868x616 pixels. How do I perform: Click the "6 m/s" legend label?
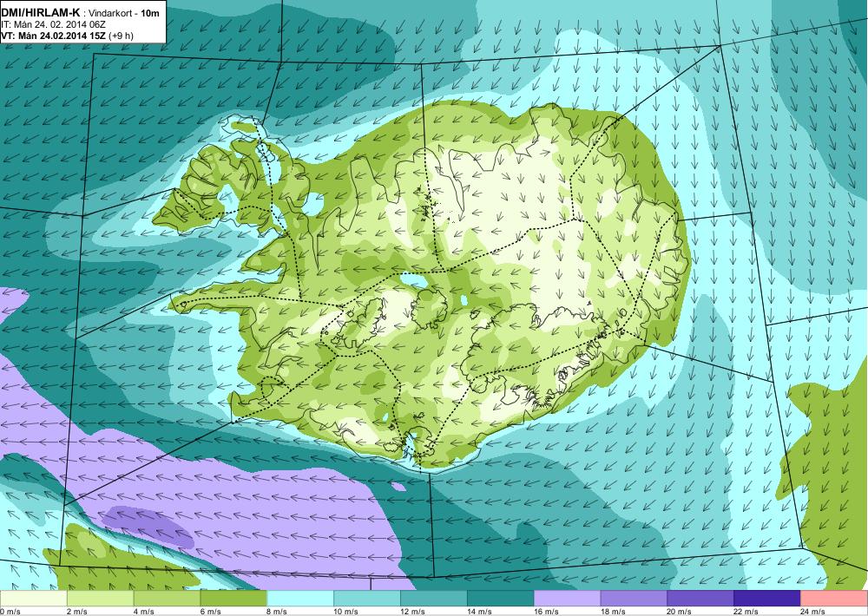click(210, 612)
